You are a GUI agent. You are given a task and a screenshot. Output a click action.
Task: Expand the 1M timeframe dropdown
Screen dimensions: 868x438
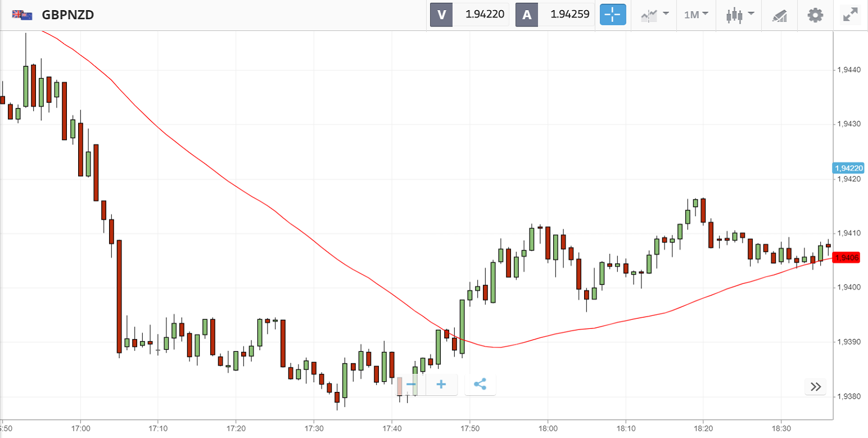tap(695, 15)
